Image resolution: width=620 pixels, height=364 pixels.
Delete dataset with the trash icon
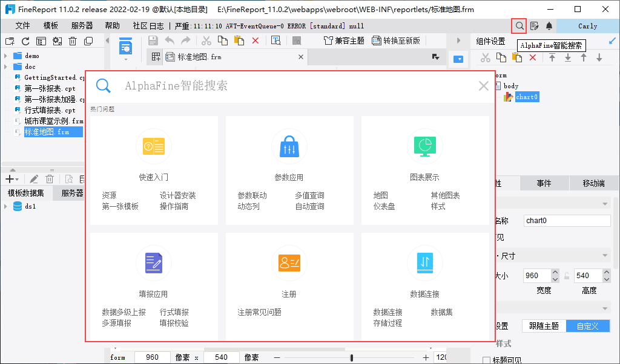[50, 179]
